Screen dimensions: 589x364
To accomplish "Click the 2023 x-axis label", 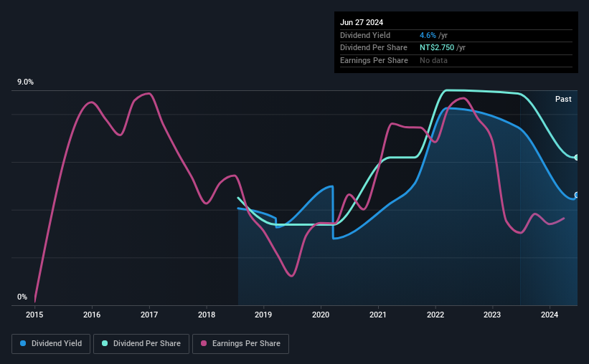I will (492, 315).
